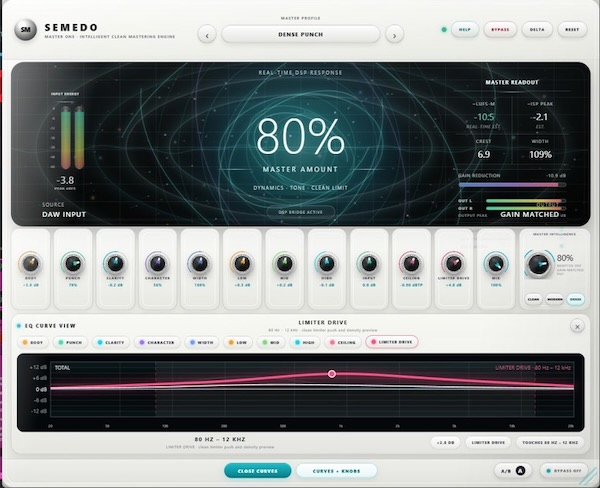The height and width of the screenshot is (488, 600).
Task: Open the Dense Punch master profile selector
Action: 300,34
